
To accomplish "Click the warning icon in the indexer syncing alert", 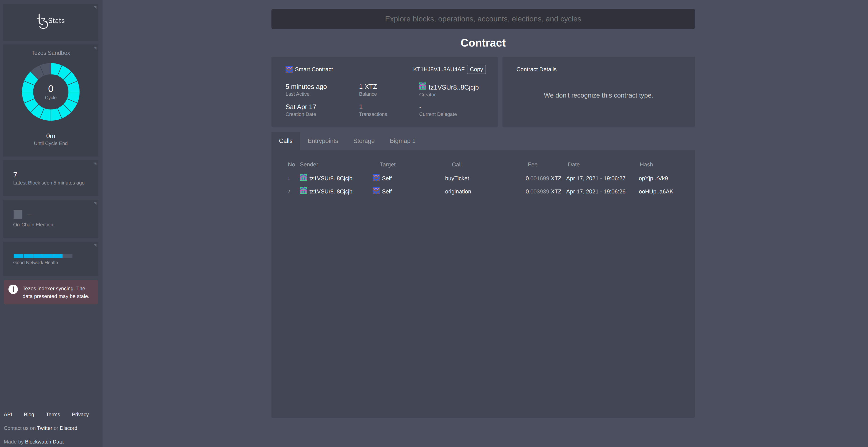I will (13, 289).
